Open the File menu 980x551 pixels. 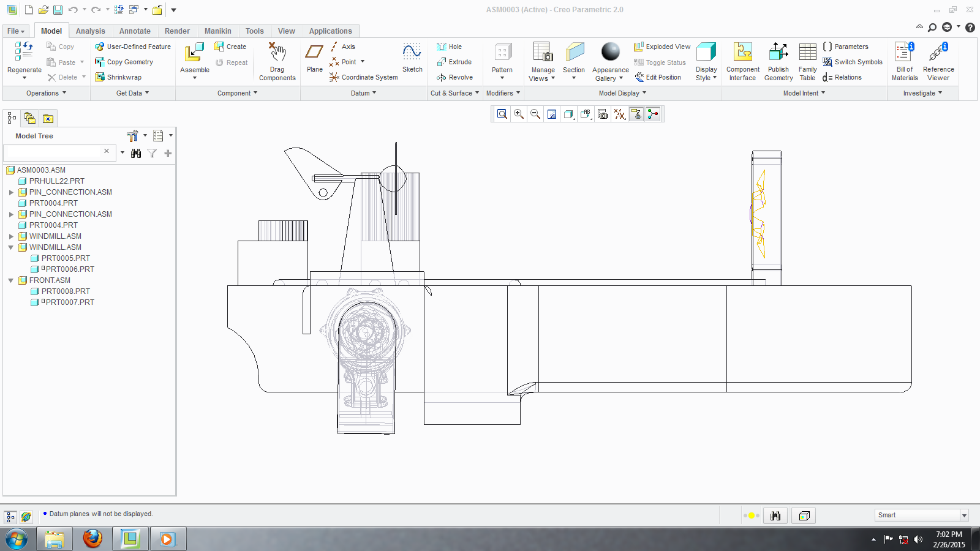(x=15, y=31)
